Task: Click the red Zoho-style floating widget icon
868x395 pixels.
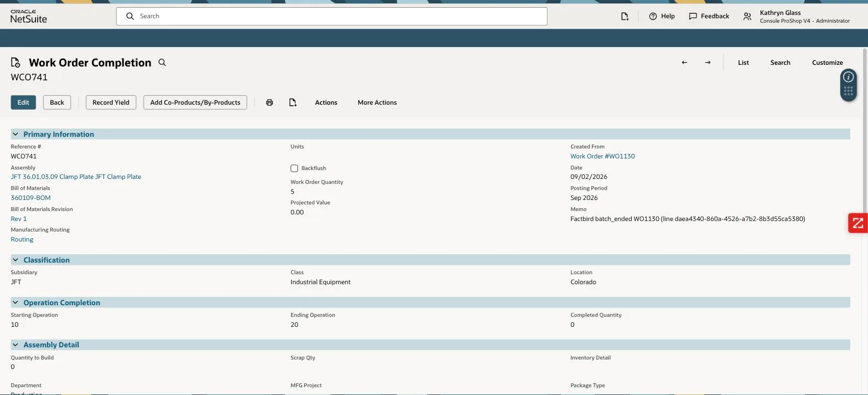Action: click(x=857, y=223)
